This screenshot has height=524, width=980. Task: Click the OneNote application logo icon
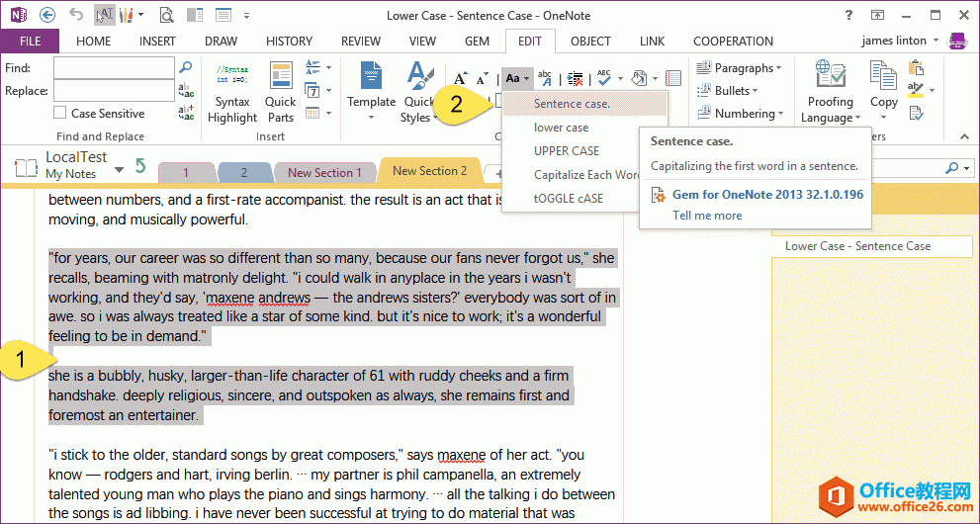(x=19, y=15)
